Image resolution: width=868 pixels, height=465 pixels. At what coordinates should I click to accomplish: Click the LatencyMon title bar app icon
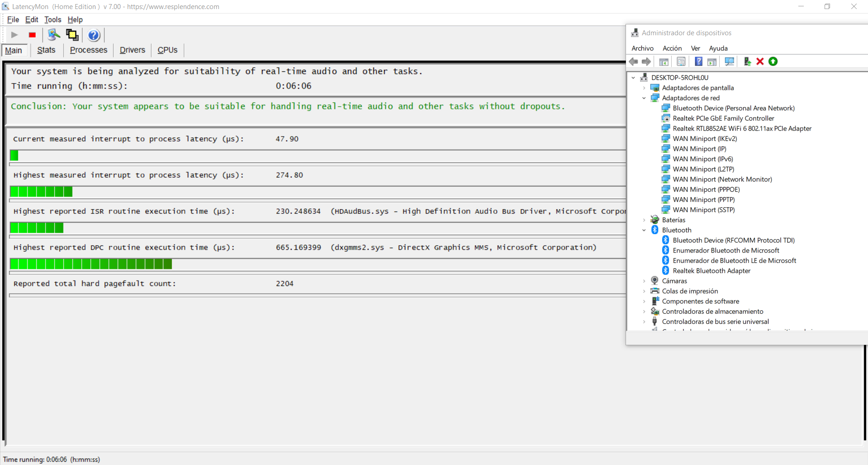(x=5, y=6)
